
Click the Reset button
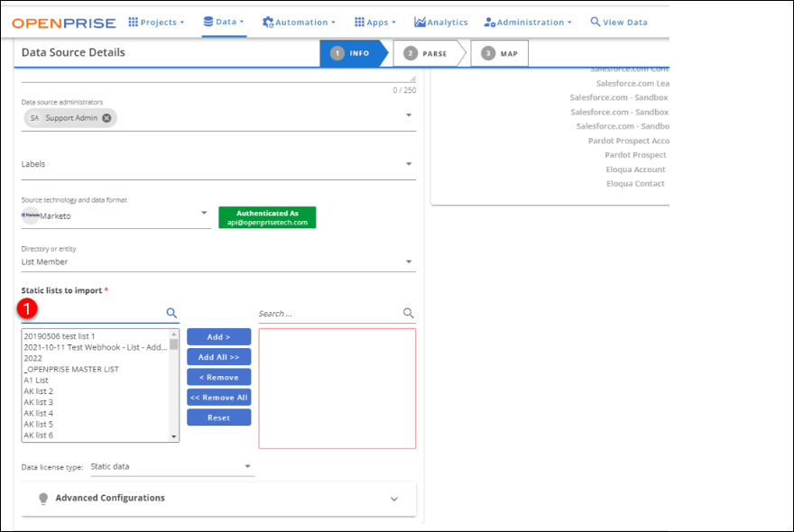pos(218,417)
